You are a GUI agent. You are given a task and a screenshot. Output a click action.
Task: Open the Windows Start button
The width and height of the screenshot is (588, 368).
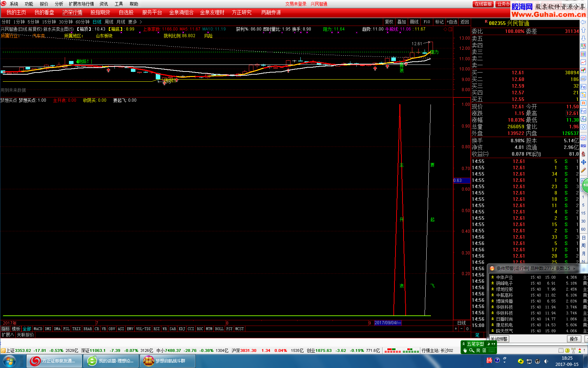pos(9,361)
